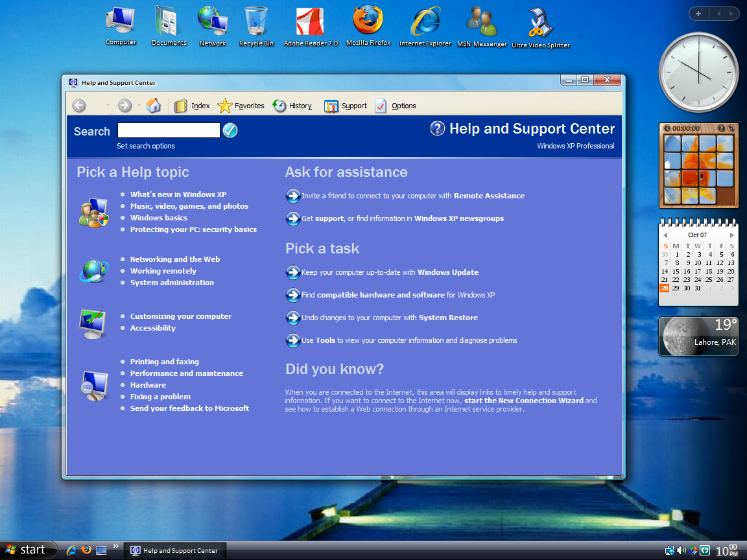Viewport: 747px width, 560px height.
Task: Click the Start button
Action: (x=29, y=550)
